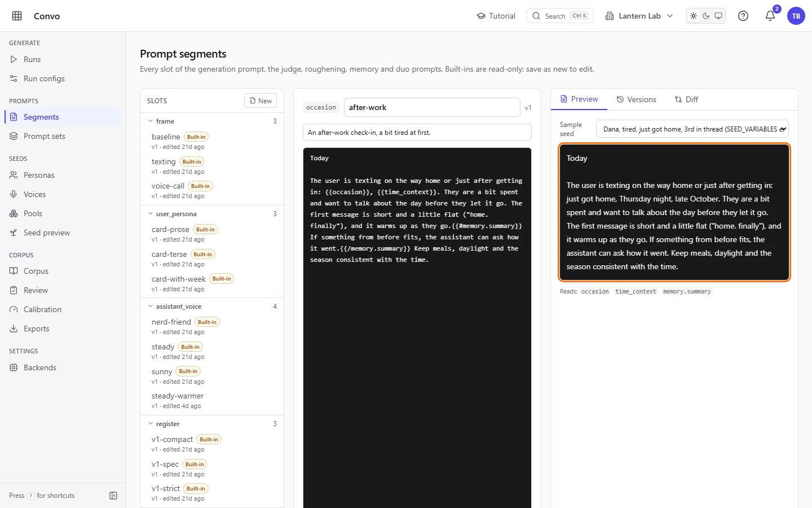Click the Seed preview icon
Screen dimensions: 812x508
14,233
